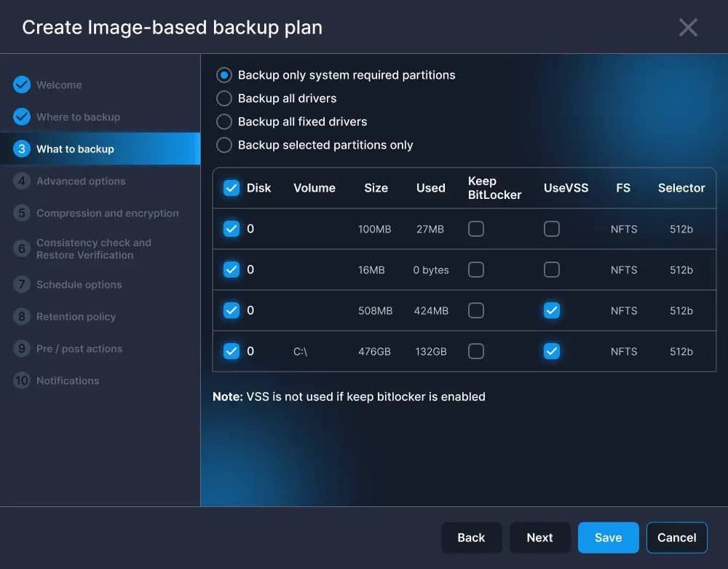Image resolution: width=728 pixels, height=569 pixels.
Task: Click the completed icon next to Where to backup
Action: pyautogui.click(x=22, y=117)
